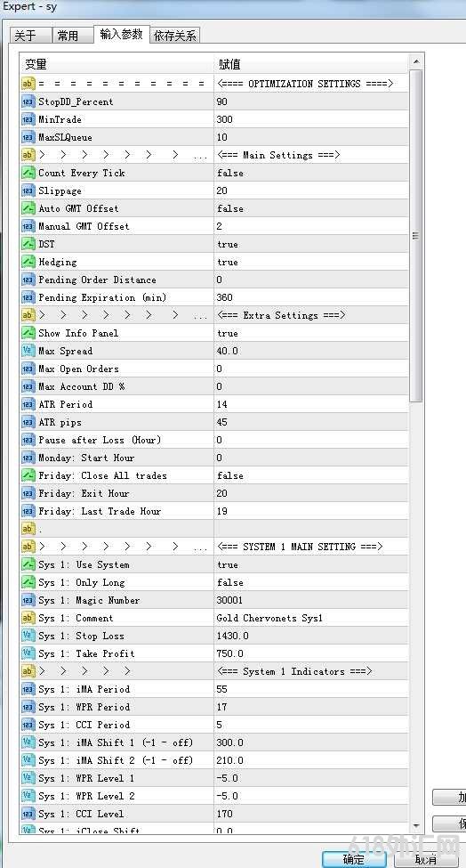Toggle the DST value currently set true
The width and height of the screenshot is (466, 868).
(311, 244)
